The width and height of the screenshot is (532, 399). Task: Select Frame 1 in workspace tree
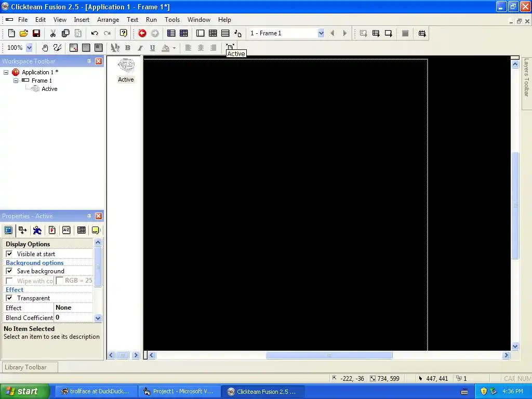pyautogui.click(x=42, y=81)
